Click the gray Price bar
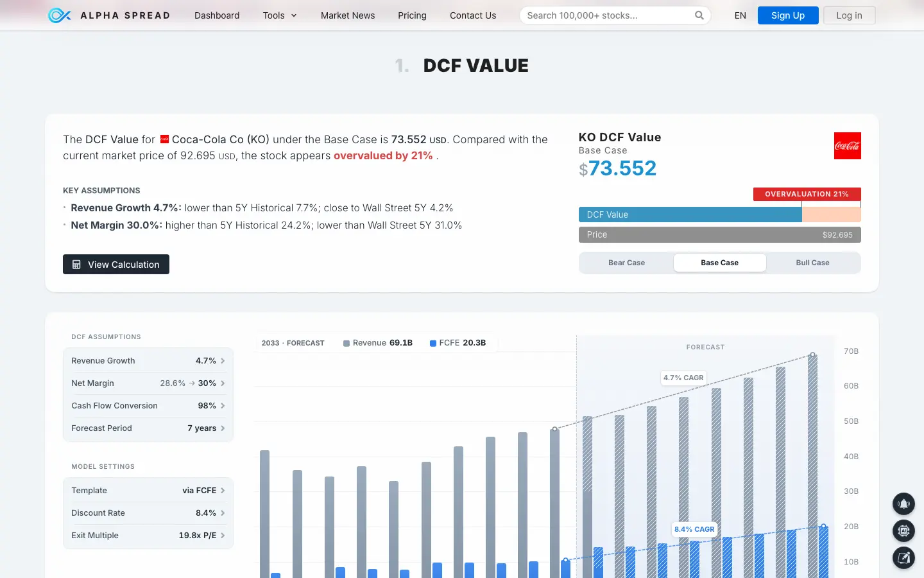 coord(720,234)
